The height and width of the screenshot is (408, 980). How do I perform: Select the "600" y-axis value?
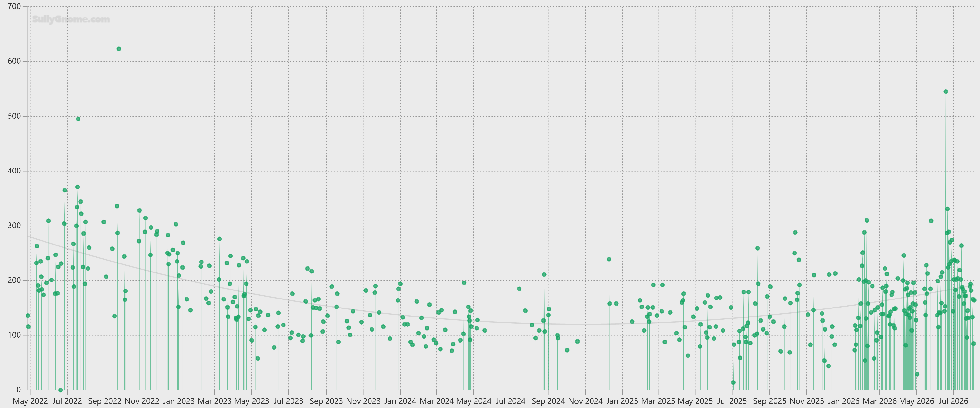coord(14,61)
